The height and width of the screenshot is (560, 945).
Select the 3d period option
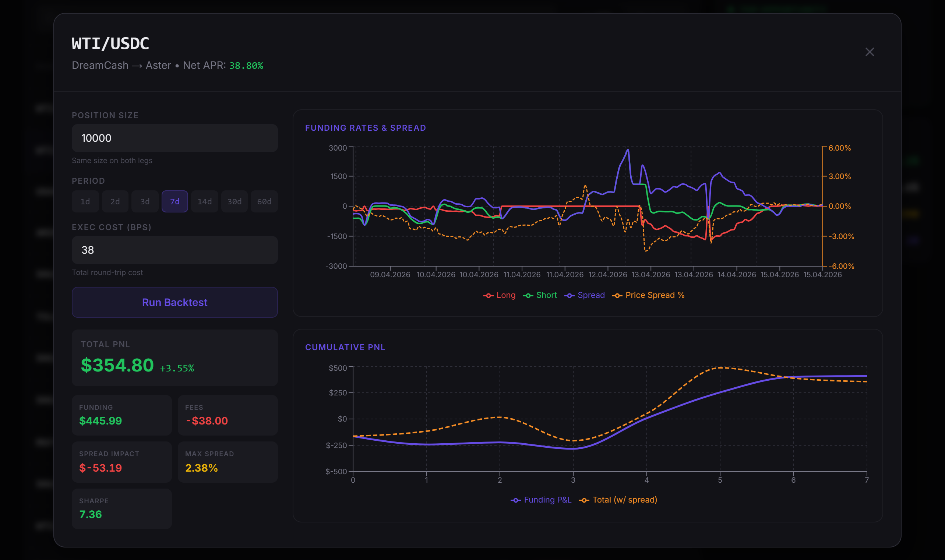point(145,201)
